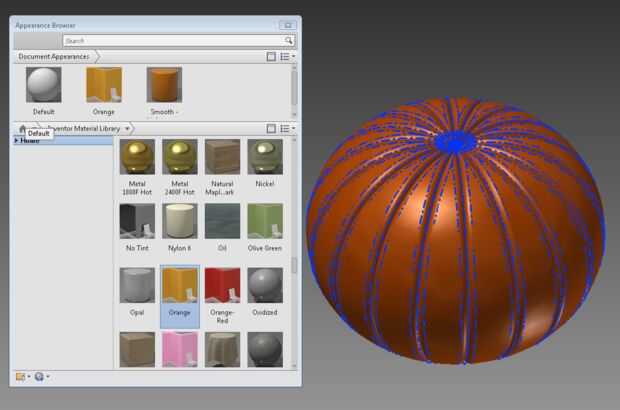Screen dimensions: 620x410
Task: Toggle Document Appearances panel display icon
Action: tap(271, 57)
